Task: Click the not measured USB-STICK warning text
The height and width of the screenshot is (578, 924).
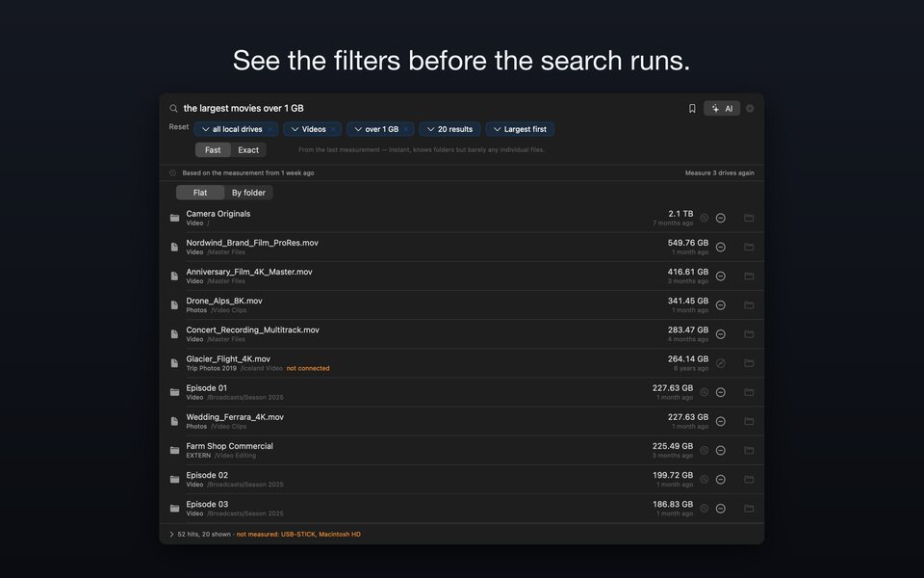Action: [x=298, y=535]
